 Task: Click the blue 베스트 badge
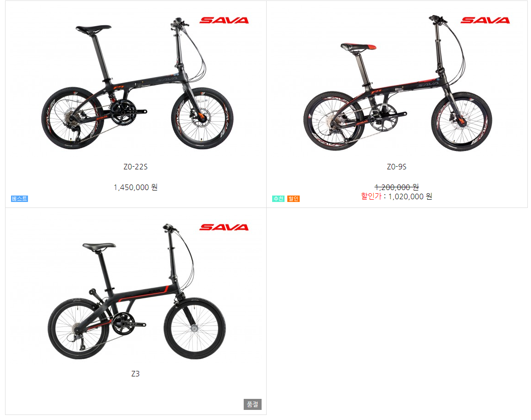tap(19, 198)
